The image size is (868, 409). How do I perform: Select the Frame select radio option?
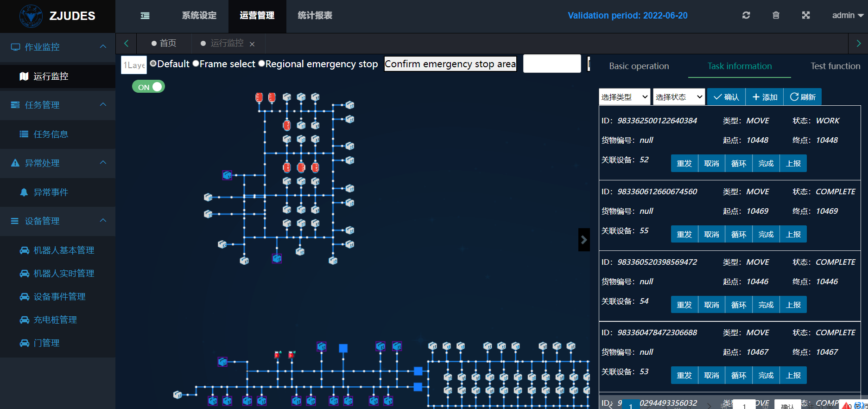[196, 64]
